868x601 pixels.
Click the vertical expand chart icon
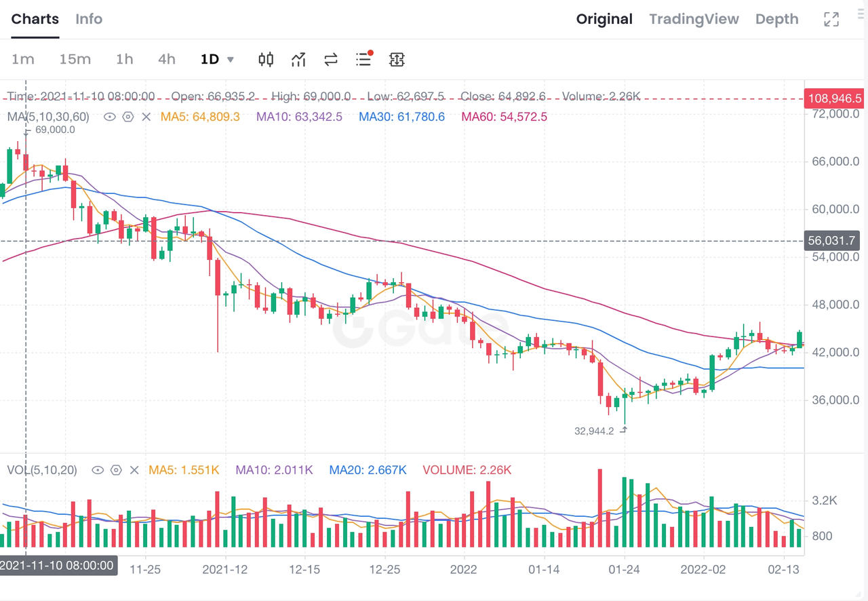pyautogui.click(x=397, y=60)
